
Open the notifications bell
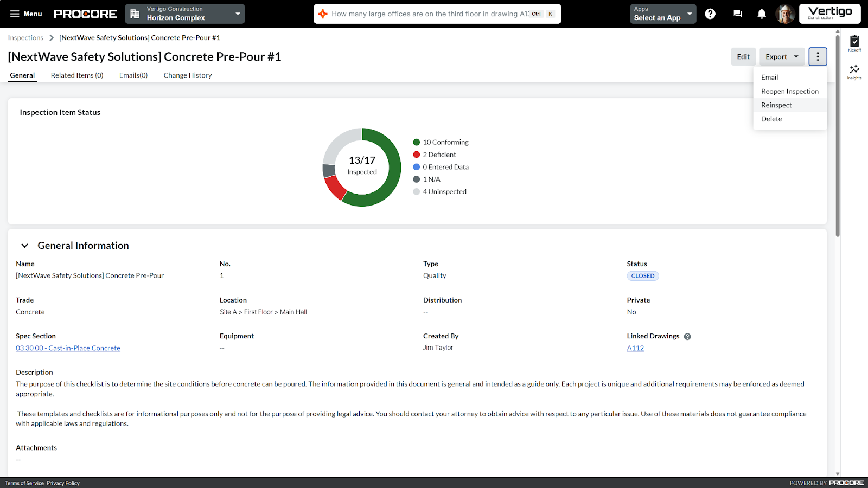(762, 14)
